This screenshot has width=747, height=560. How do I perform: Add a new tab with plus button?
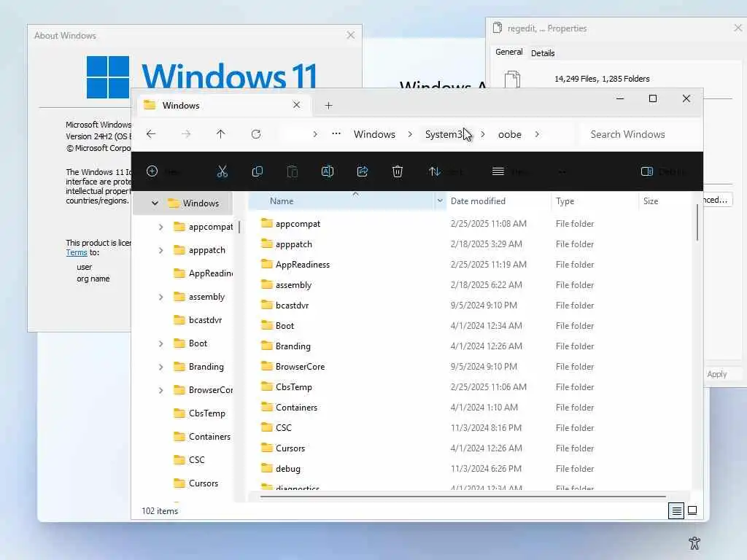click(329, 105)
